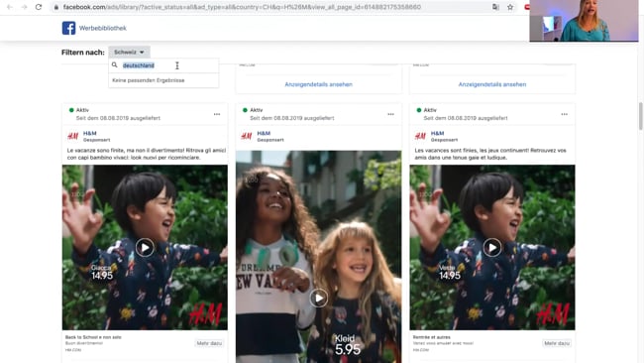Click 'Mehr dazu' button on French ad
644x363 pixels.
pyautogui.click(x=557, y=343)
